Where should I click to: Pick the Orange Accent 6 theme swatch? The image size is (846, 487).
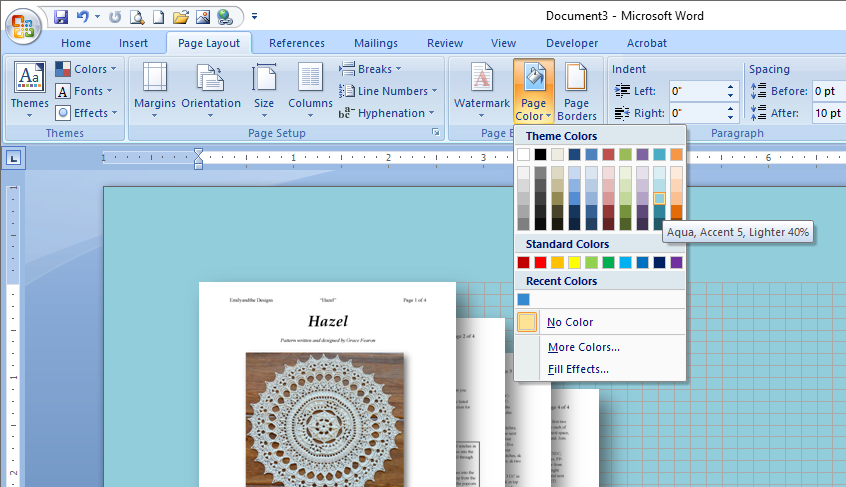[676, 155]
